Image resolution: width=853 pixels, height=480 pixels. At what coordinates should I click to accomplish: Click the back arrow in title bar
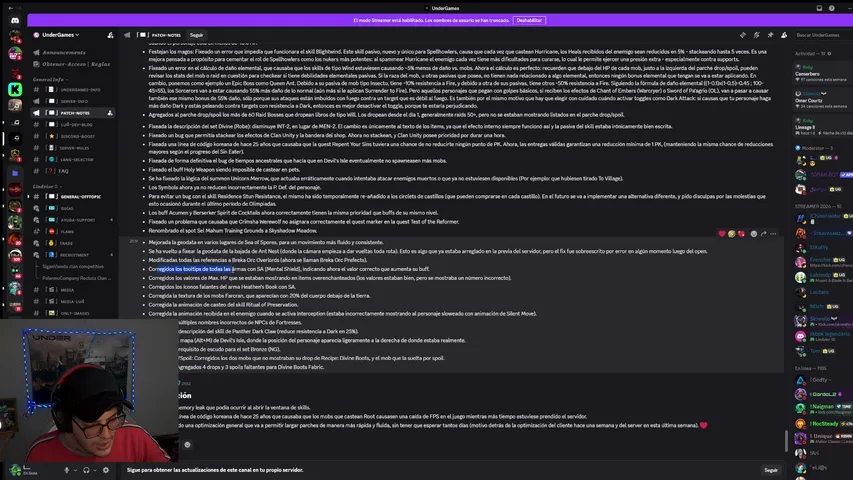11,8
